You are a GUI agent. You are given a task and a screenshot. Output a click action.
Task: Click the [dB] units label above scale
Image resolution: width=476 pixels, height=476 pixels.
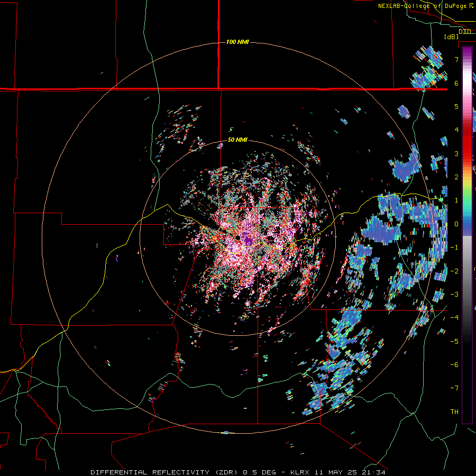coord(452,36)
